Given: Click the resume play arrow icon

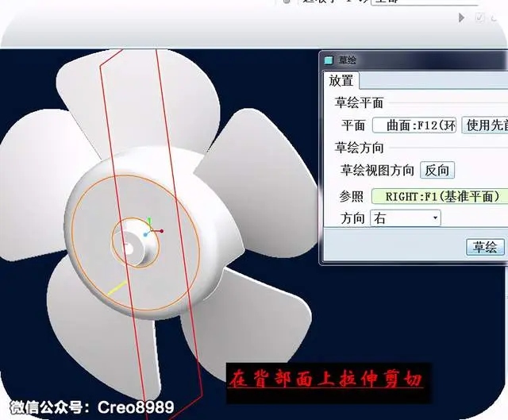Looking at the screenshot, I should [461, 17].
